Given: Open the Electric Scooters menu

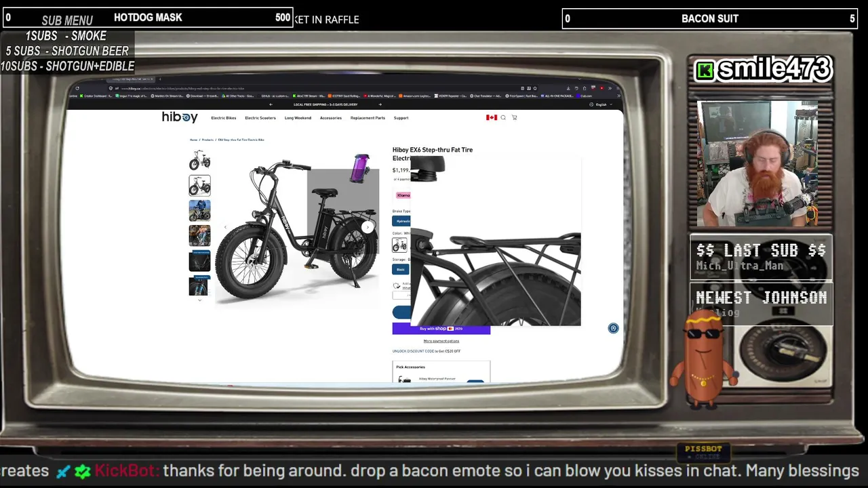Looking at the screenshot, I should pyautogui.click(x=260, y=118).
